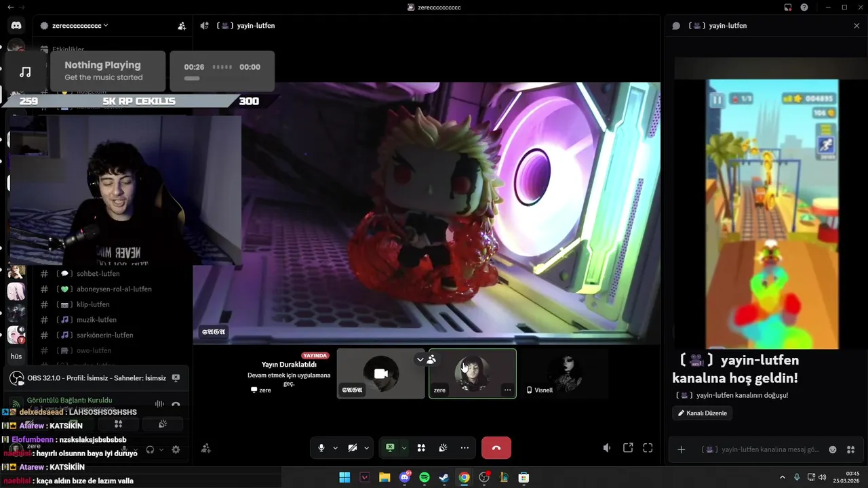
Task: Open three-dot menu on zere's tile
Action: (507, 390)
